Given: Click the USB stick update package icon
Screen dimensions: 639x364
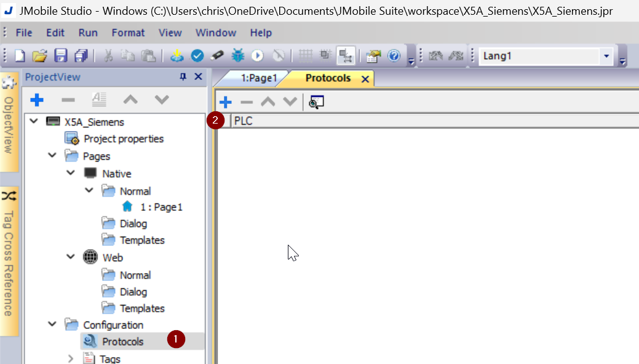Looking at the screenshot, I should pos(217,55).
